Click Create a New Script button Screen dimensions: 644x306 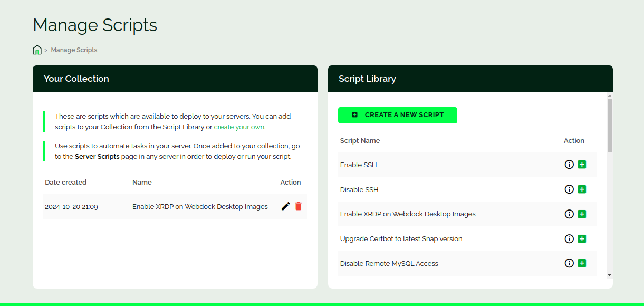point(397,115)
